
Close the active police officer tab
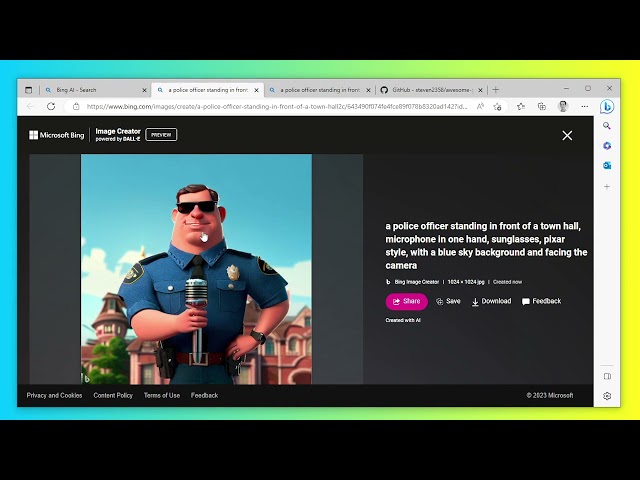click(256, 90)
